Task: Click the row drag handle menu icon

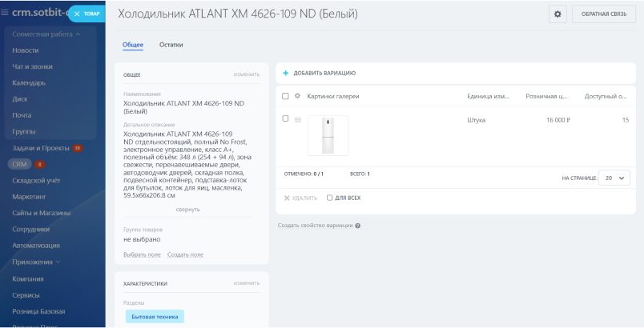Action: click(298, 120)
